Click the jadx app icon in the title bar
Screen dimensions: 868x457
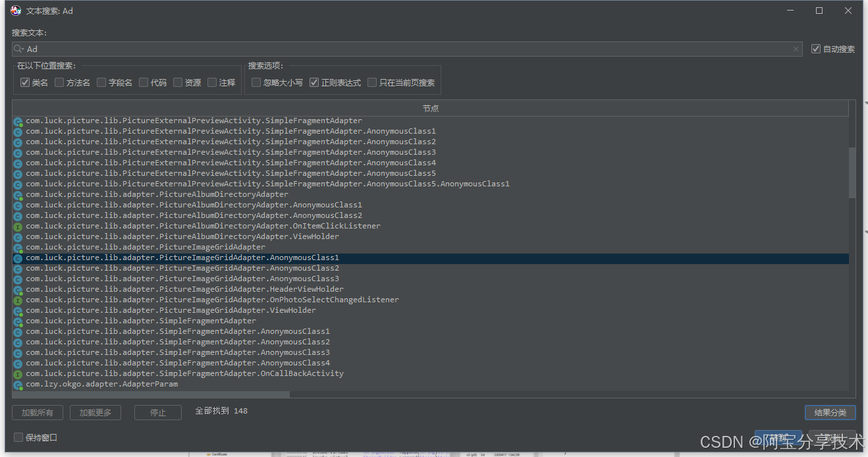[16, 11]
